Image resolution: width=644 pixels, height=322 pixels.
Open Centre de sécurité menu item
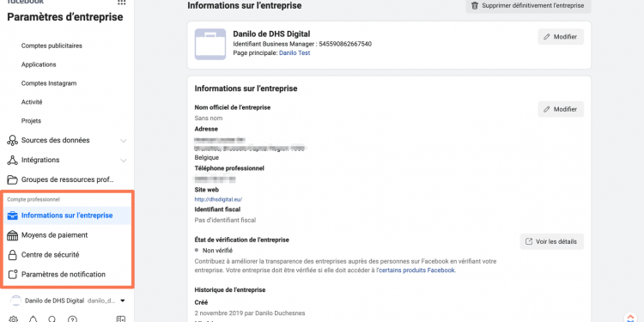(x=67, y=255)
